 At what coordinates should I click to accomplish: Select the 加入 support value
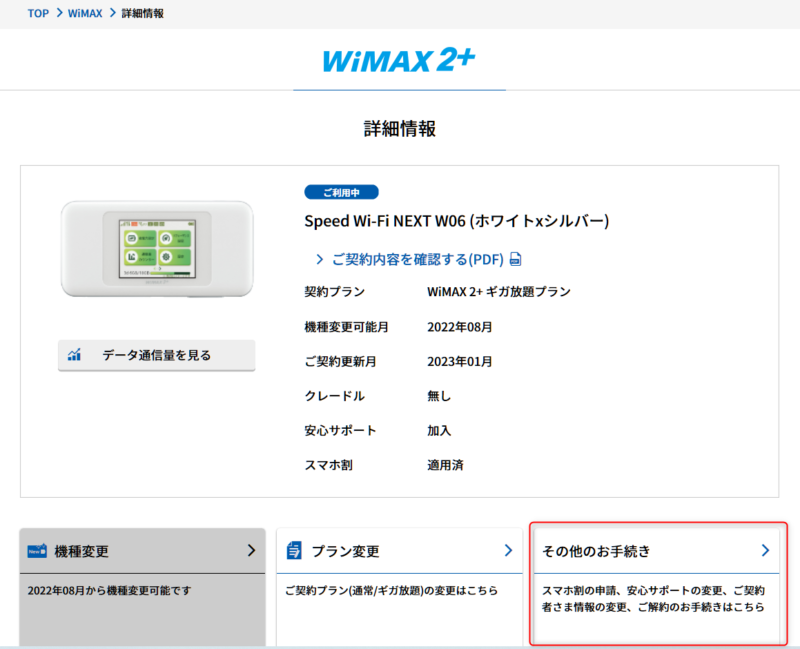(439, 431)
